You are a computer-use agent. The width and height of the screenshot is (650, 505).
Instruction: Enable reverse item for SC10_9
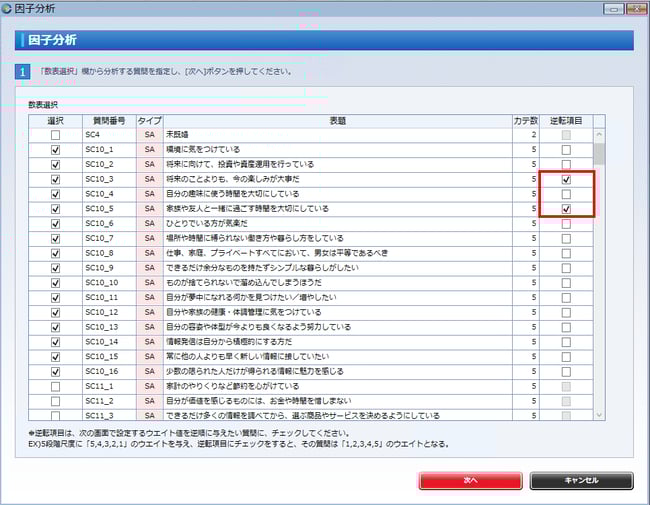[566, 268]
